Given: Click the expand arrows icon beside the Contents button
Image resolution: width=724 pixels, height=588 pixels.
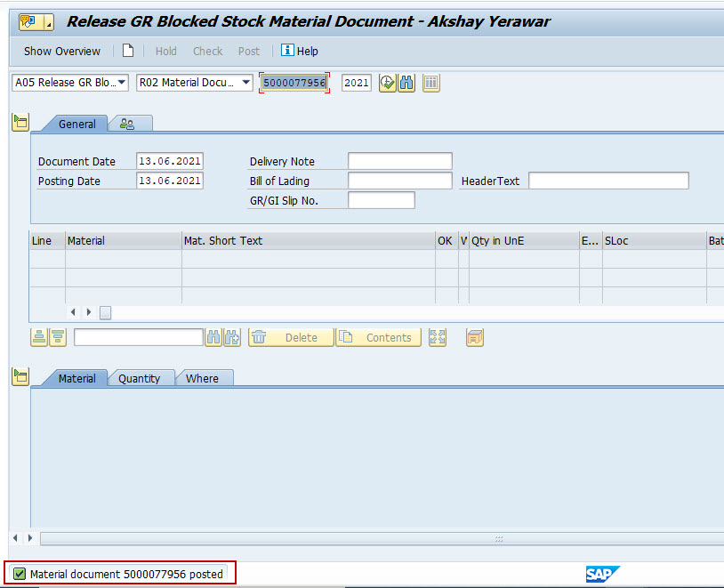Looking at the screenshot, I should [438, 337].
